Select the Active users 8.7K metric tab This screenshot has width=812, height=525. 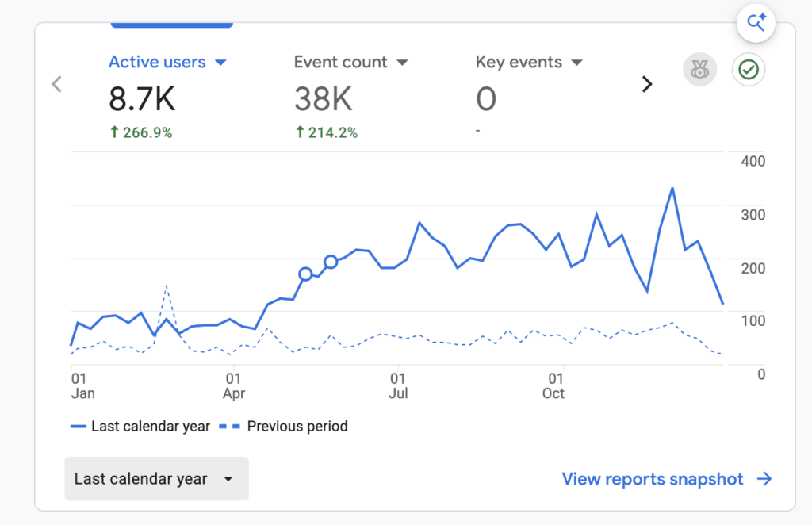tap(168, 97)
